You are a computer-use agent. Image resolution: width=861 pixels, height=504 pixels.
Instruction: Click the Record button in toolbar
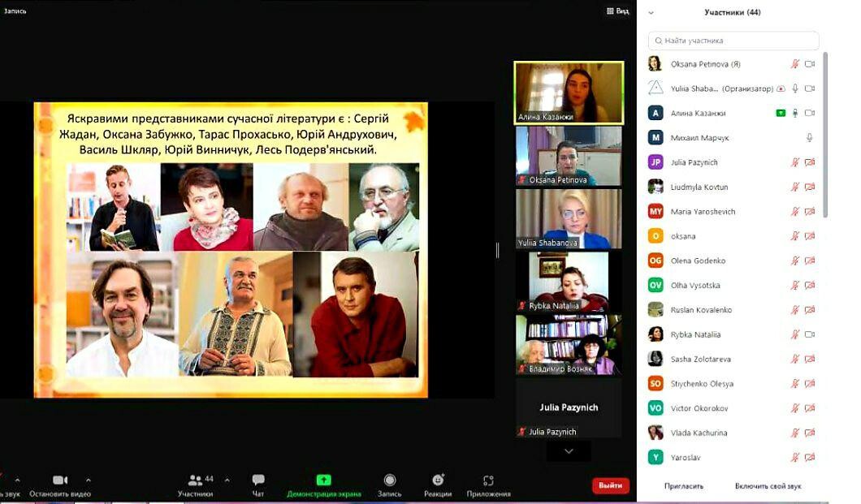click(x=389, y=485)
